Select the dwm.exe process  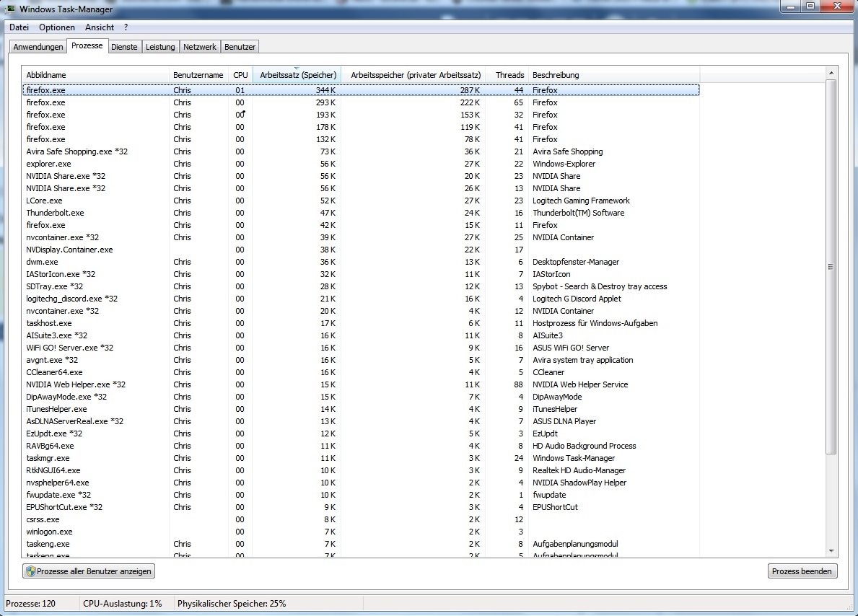click(361, 262)
